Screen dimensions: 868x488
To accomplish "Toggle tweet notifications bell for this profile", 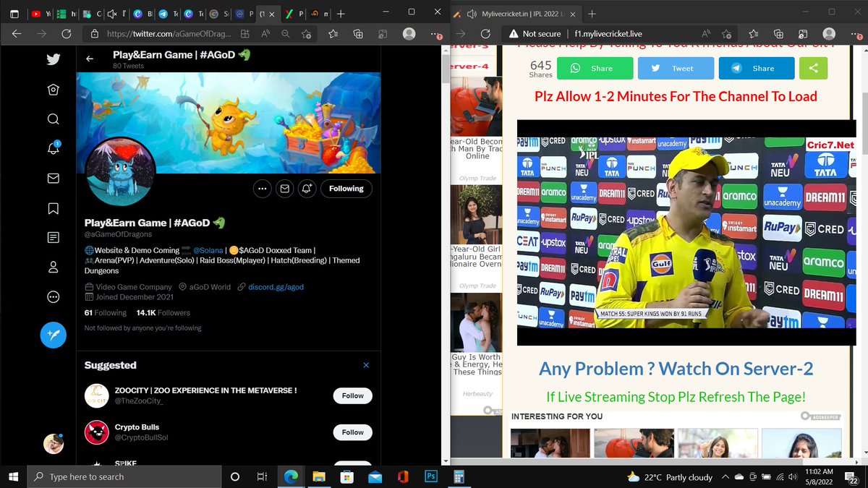I will coord(307,189).
